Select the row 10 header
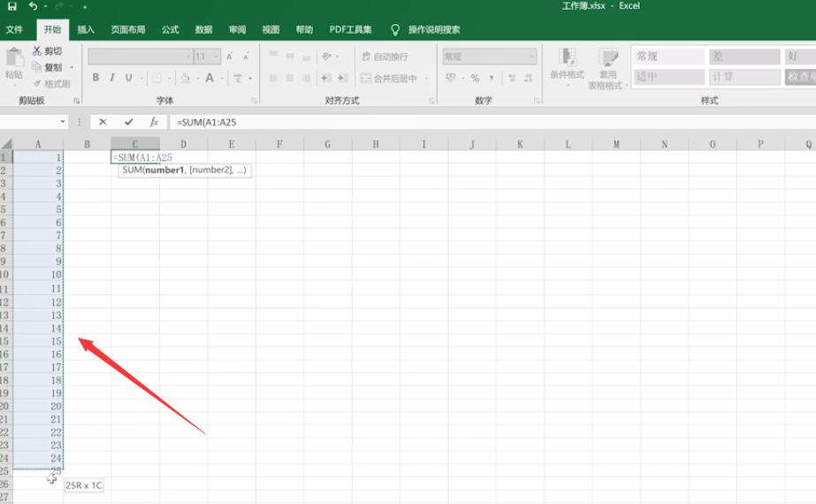The height and width of the screenshot is (504, 816). click(x=5, y=274)
